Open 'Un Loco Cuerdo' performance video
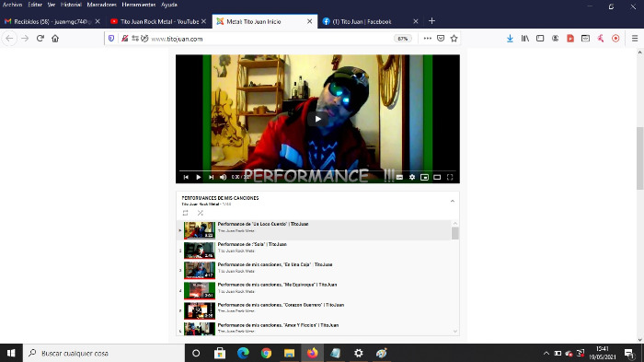Viewport: 644px width, 362px height. (x=315, y=230)
